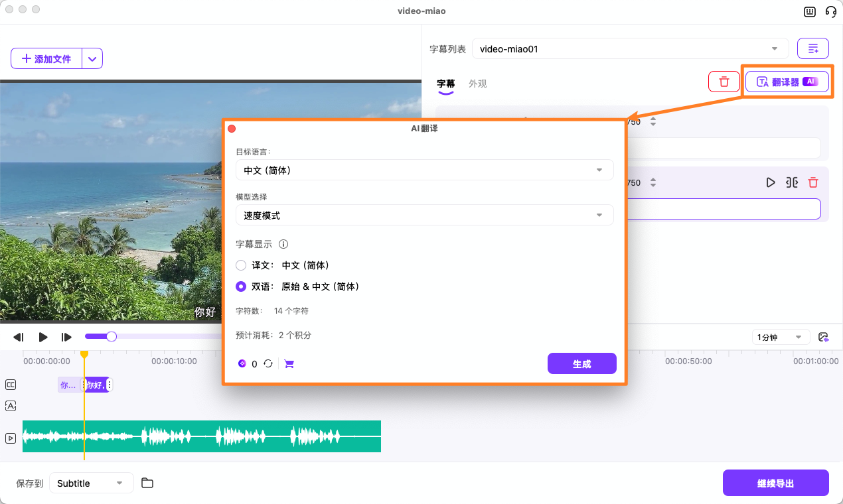Open the 1分钟 duration dropdown
The width and height of the screenshot is (843, 504).
pyautogui.click(x=781, y=336)
